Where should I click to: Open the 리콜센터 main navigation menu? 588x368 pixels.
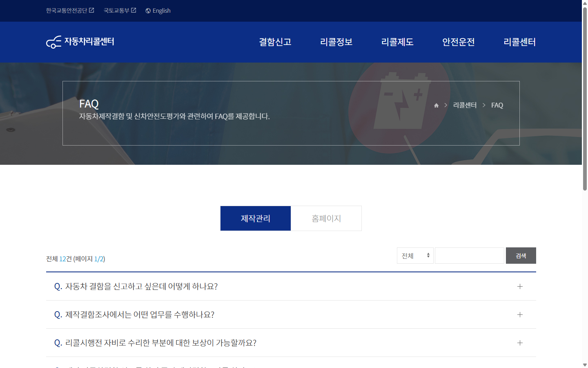pyautogui.click(x=520, y=42)
